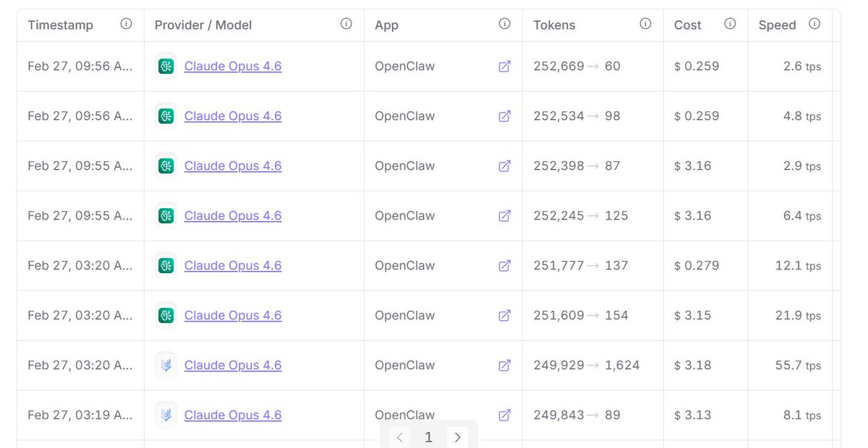Click the info icon beside Speed header
Screen dimensions: 868x448
pyautogui.click(x=814, y=25)
